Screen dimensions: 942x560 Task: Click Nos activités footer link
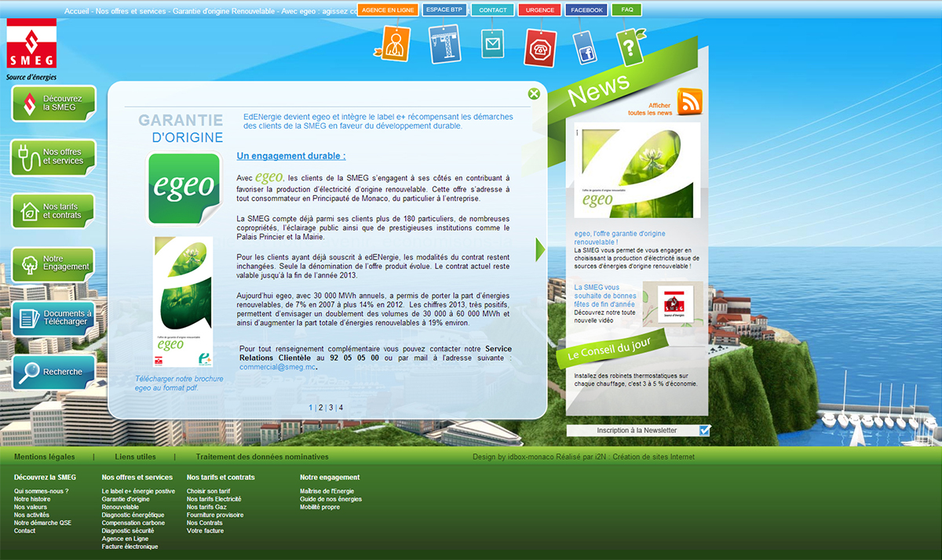tap(31, 515)
